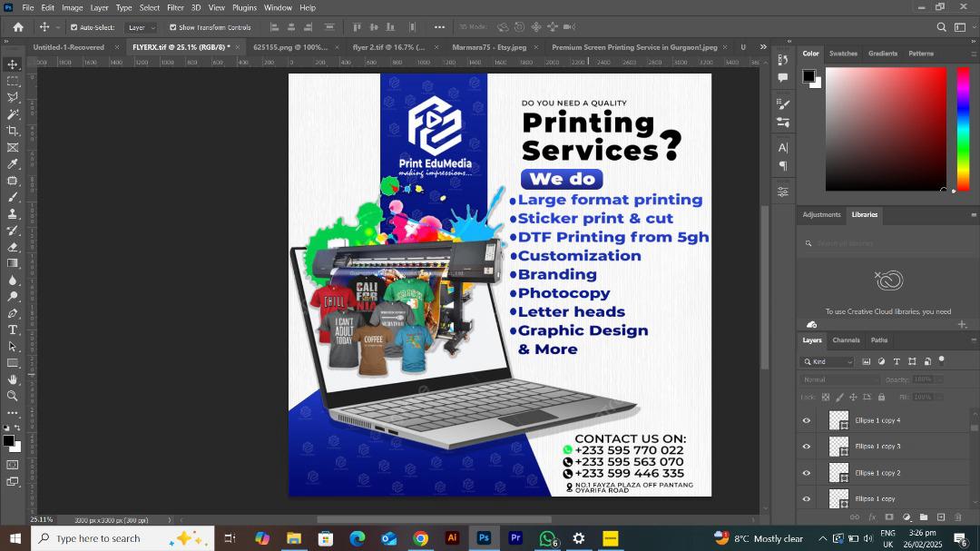Image resolution: width=980 pixels, height=551 pixels.
Task: Select the Path Selection arrow tool
Action: (13, 347)
